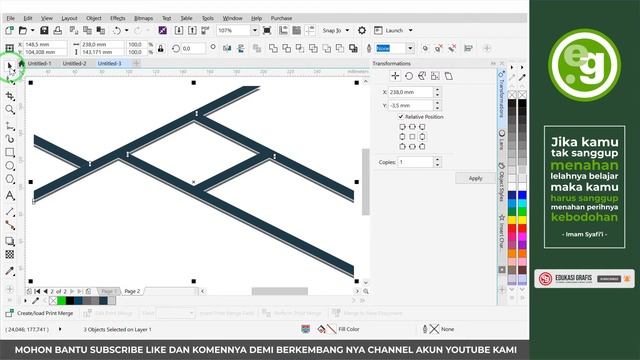Click the Import icon

pos(178,30)
